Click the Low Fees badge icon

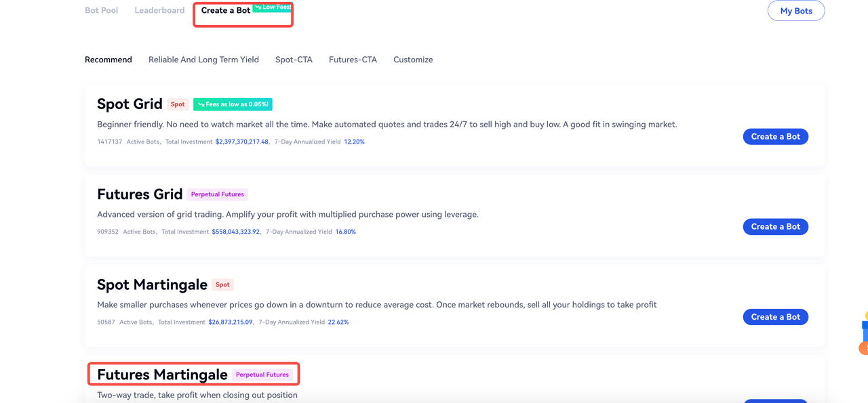pos(258,7)
